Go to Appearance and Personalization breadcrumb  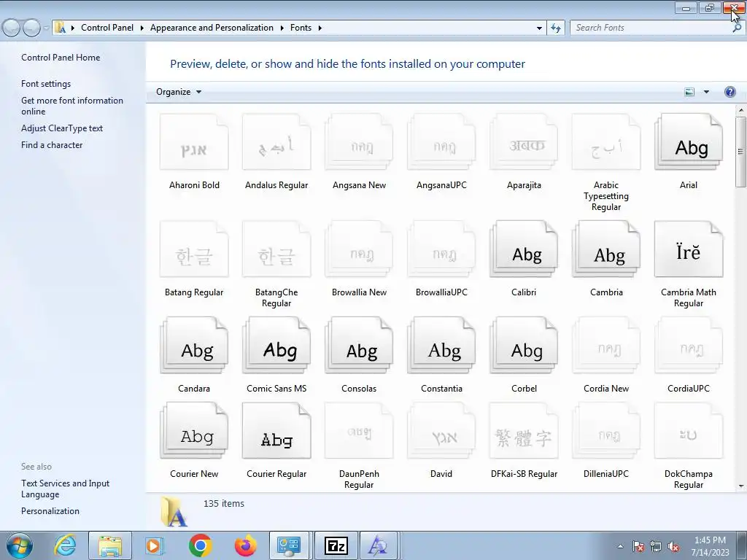(x=212, y=28)
